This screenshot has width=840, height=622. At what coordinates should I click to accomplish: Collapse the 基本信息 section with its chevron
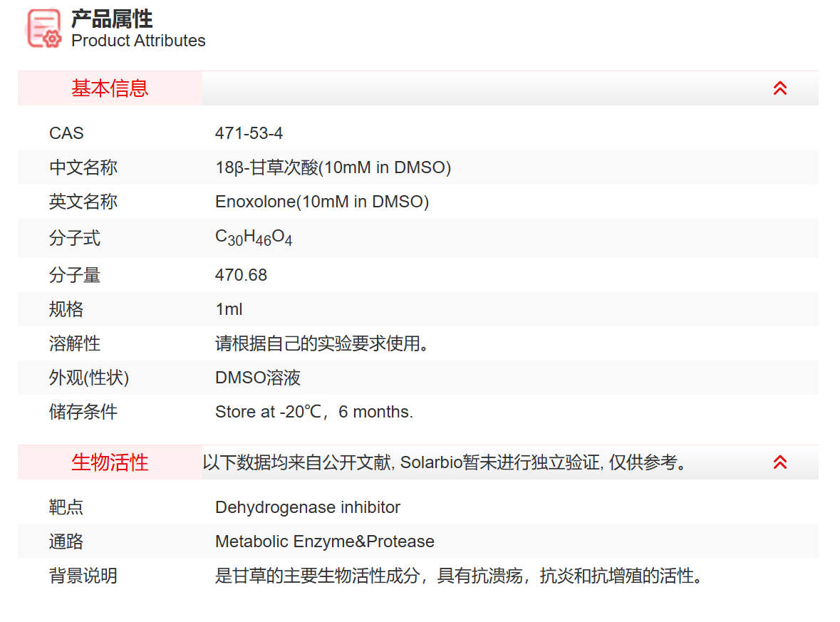click(780, 88)
